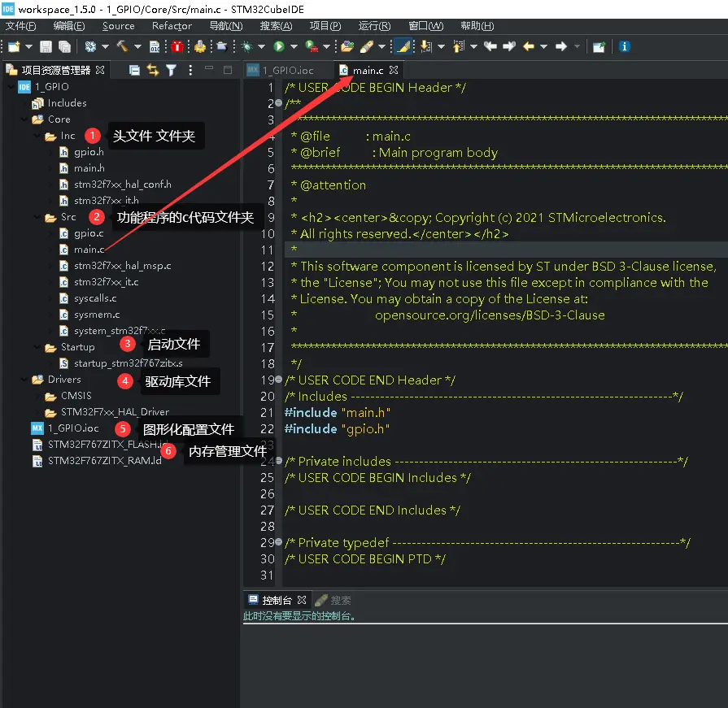Viewport: 728px width, 708px height.
Task: Open dropdown arrow next to Build hammer
Action: (137, 46)
